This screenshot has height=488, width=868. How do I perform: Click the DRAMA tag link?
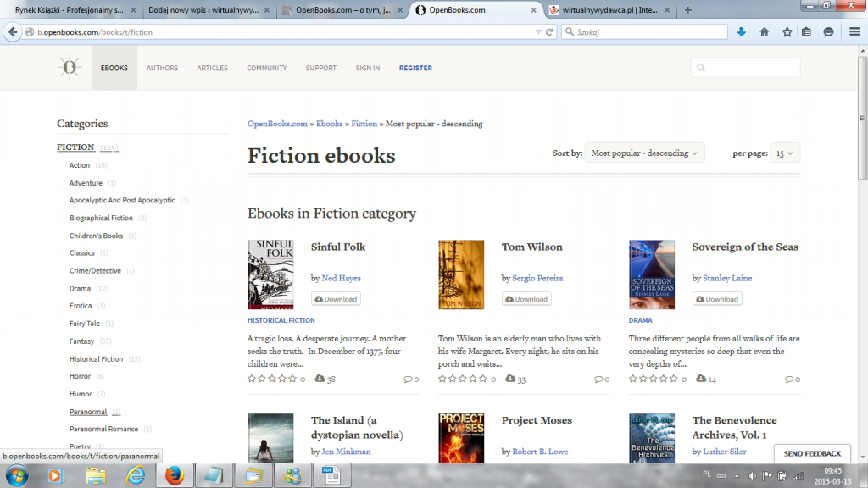(x=641, y=320)
